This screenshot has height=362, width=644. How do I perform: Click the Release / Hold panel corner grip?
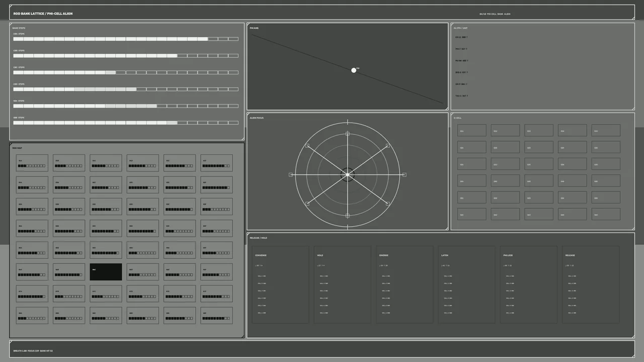click(633, 336)
